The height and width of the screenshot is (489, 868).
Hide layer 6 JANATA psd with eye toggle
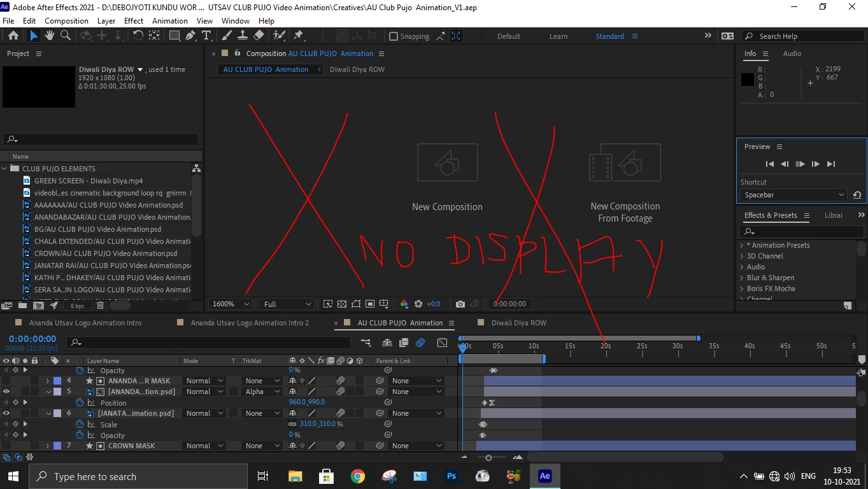[x=6, y=413]
